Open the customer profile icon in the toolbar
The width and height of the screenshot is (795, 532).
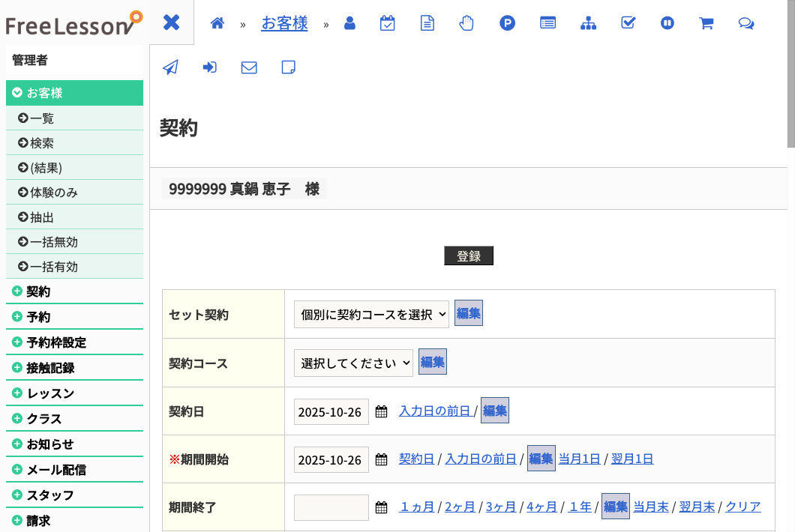[x=349, y=23]
